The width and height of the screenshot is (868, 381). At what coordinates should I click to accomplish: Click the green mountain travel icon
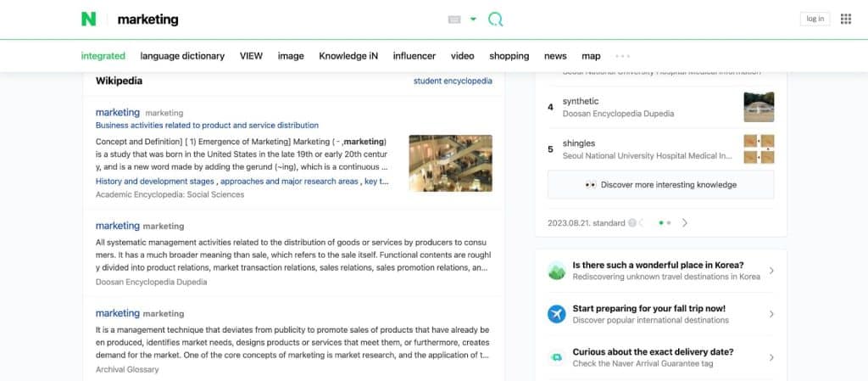click(557, 271)
